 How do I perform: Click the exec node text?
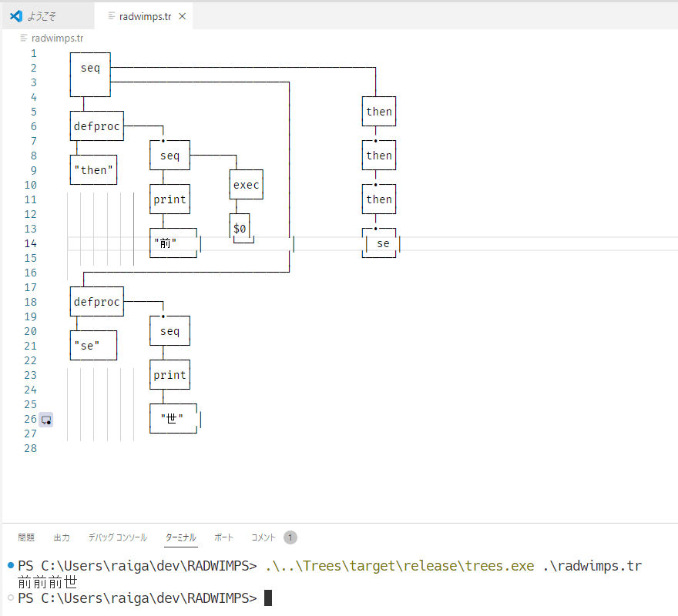click(x=246, y=185)
